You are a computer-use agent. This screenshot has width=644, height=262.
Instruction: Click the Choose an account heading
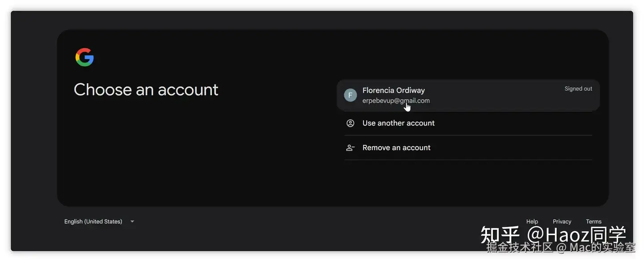146,90
